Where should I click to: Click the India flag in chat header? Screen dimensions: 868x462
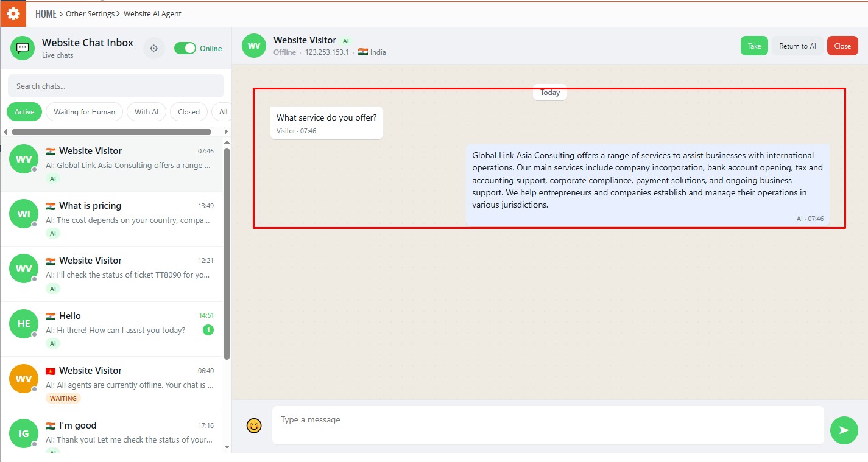coord(363,52)
